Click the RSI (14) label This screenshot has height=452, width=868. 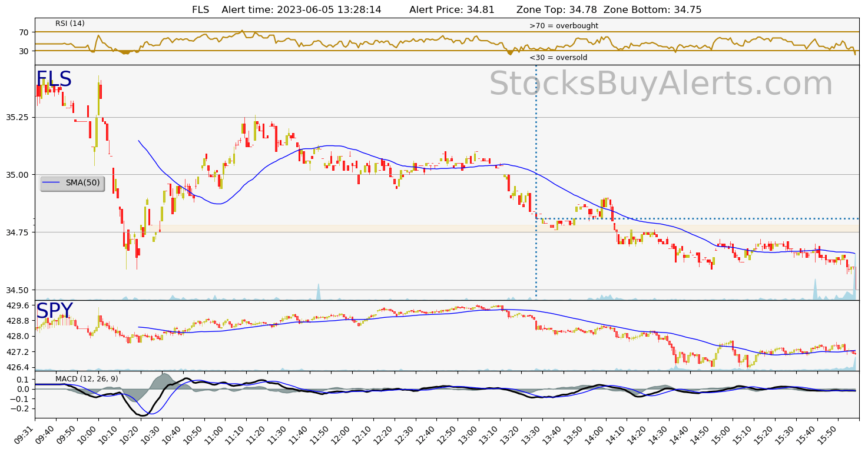[x=70, y=24]
